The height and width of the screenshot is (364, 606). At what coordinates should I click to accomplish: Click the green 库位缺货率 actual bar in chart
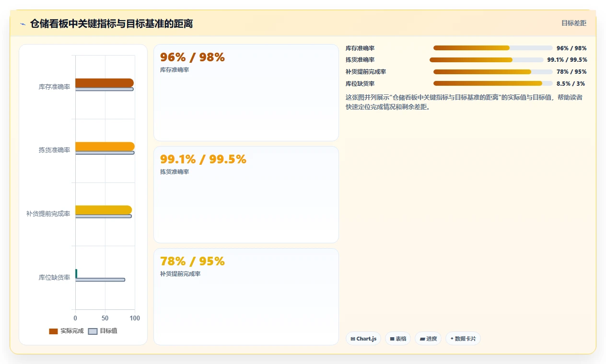(76, 273)
